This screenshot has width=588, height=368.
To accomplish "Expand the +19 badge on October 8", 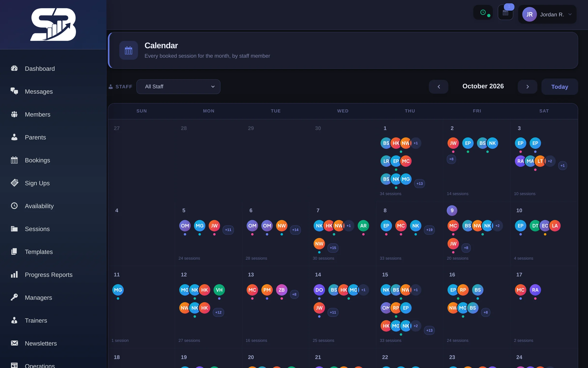I will [429, 230].
